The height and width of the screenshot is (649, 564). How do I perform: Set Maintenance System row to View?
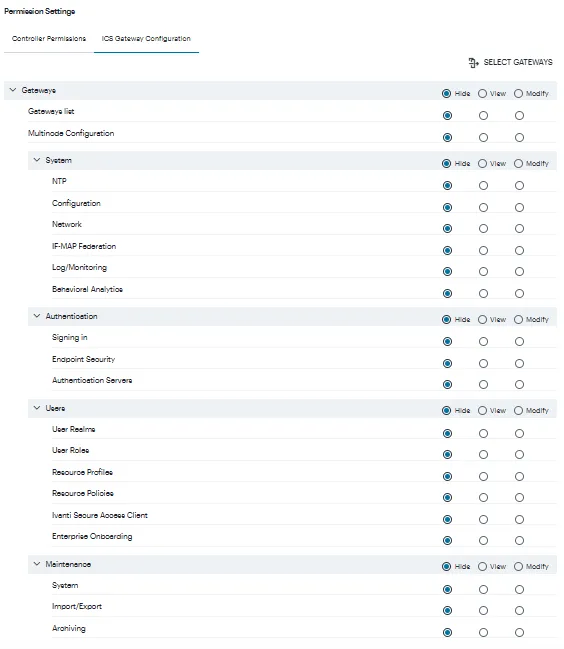[x=483, y=589]
